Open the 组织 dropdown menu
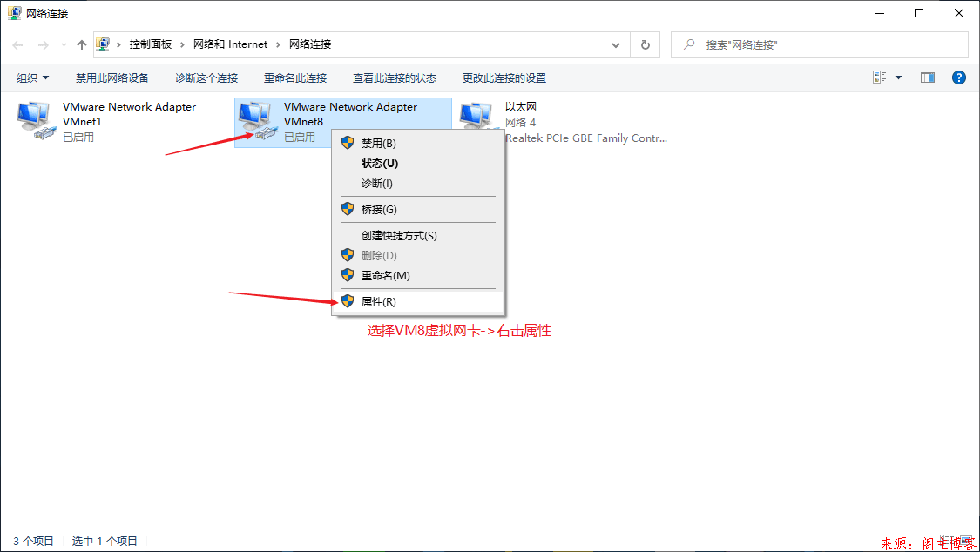 (x=32, y=78)
